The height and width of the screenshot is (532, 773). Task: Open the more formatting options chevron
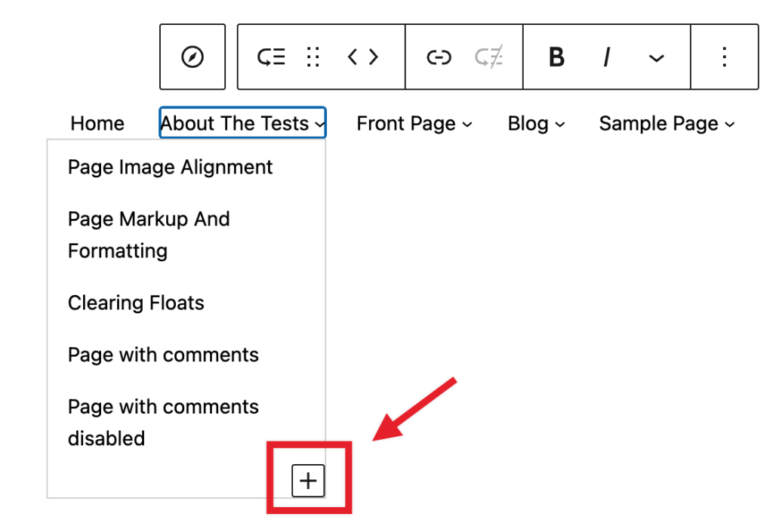(657, 57)
